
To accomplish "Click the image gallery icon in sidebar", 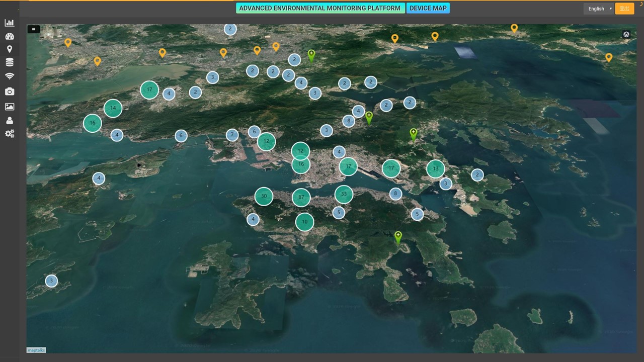I will coord(10,107).
